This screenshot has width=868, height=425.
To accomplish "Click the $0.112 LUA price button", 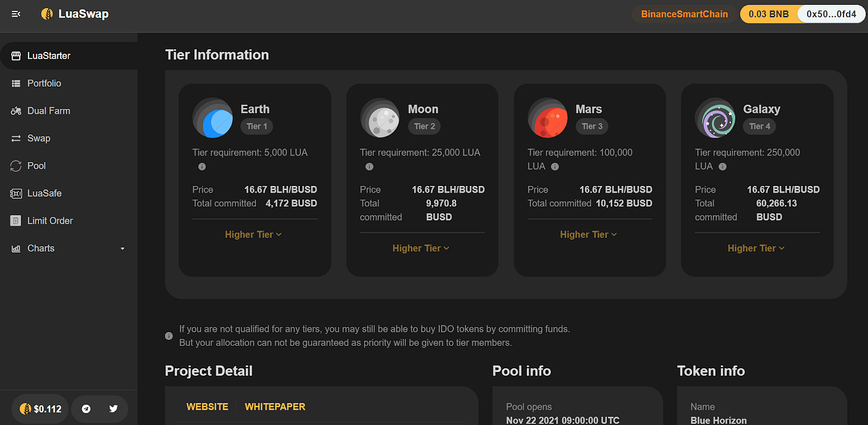I will tap(40, 409).
